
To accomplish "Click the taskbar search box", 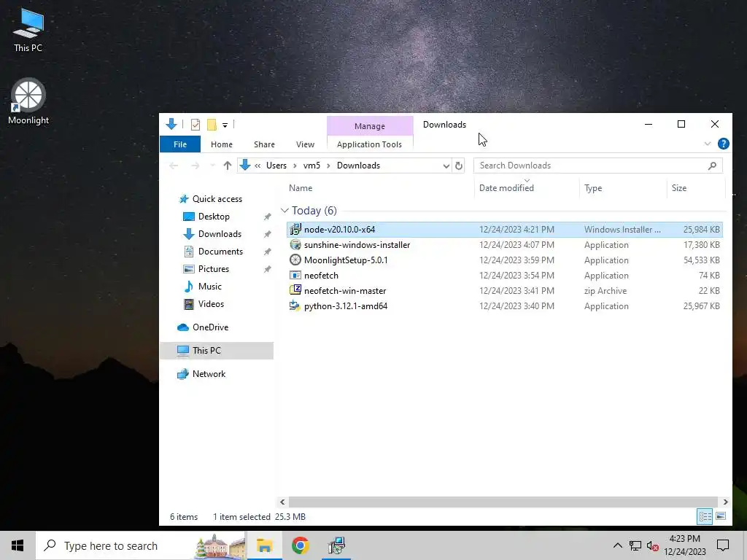I will point(141,545).
